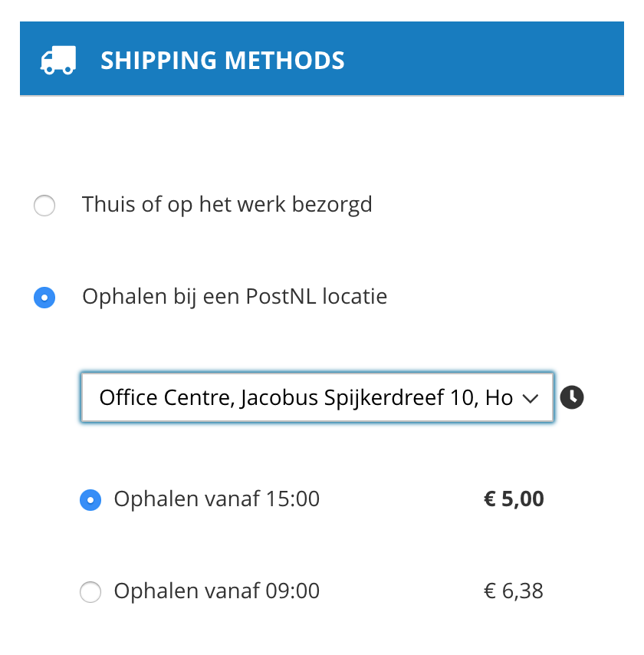Click the chevron on the Office Centre selector

click(x=531, y=397)
